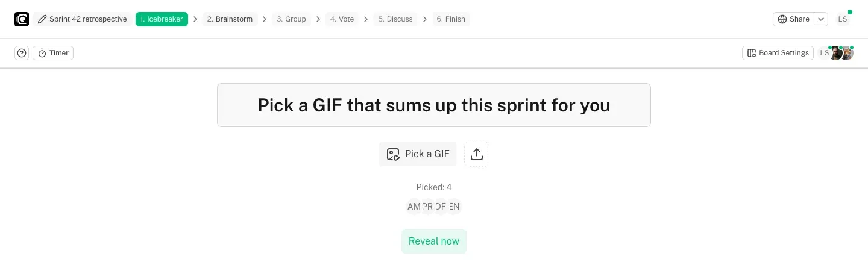Go to the 5. Discuss step

[395, 19]
